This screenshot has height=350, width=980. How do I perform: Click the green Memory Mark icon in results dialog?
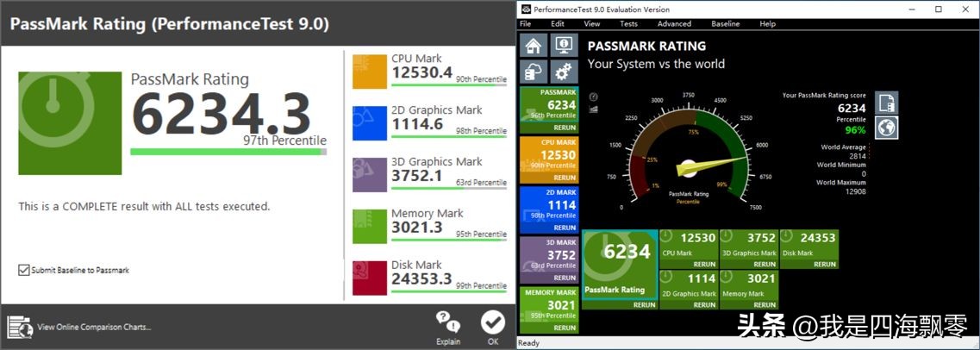click(370, 226)
